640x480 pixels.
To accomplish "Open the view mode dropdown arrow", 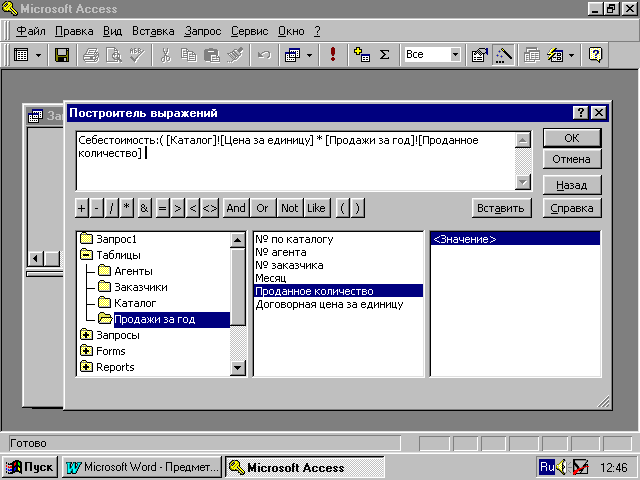I will point(38,55).
